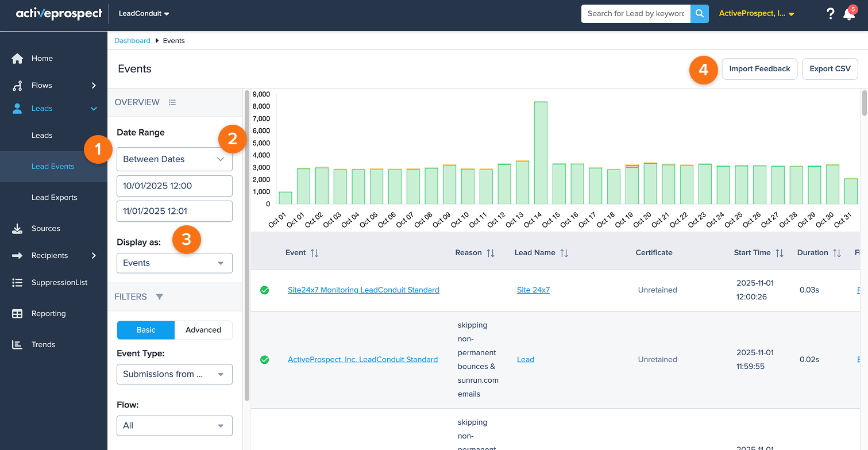Open the help question mark icon

[x=830, y=14]
